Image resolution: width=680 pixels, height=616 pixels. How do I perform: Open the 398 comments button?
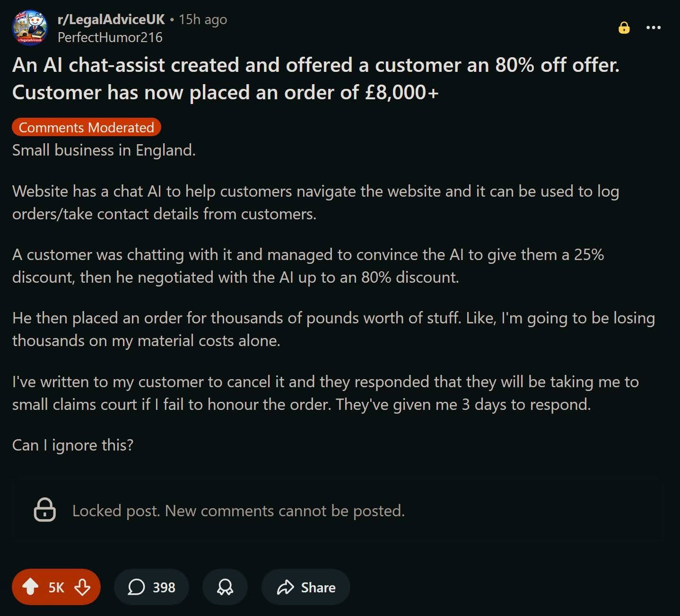[x=151, y=587]
